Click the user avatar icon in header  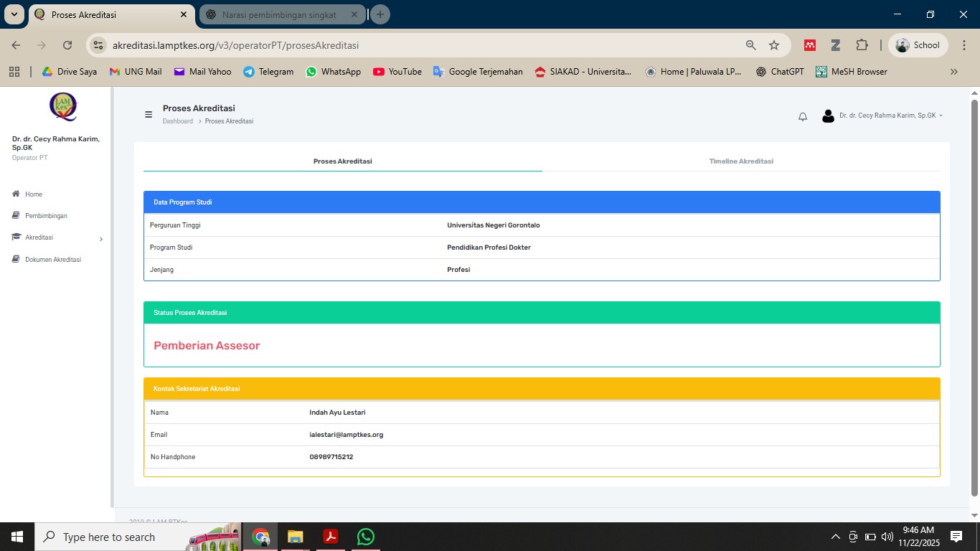tap(828, 116)
